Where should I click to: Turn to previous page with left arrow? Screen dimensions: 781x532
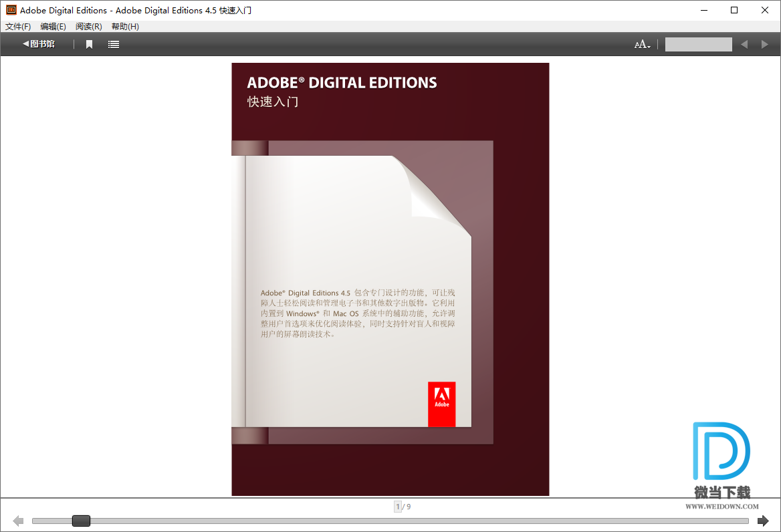point(18,521)
